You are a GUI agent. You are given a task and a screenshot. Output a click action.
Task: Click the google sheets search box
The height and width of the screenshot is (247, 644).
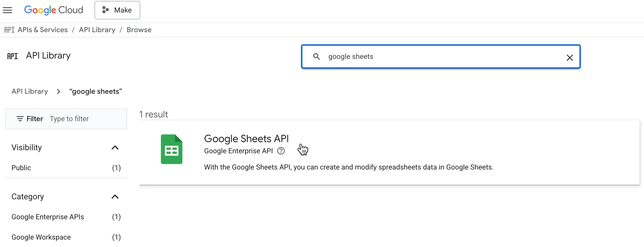441,57
